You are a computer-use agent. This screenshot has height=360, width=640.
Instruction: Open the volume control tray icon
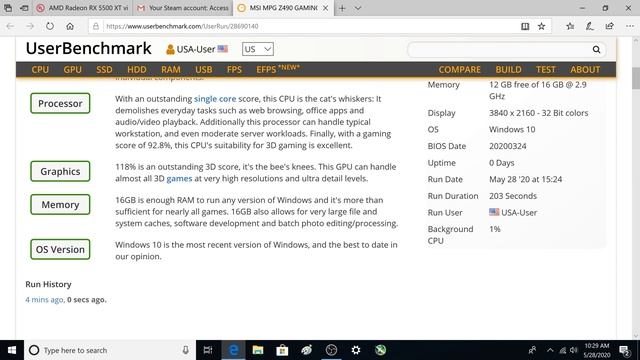point(574,350)
